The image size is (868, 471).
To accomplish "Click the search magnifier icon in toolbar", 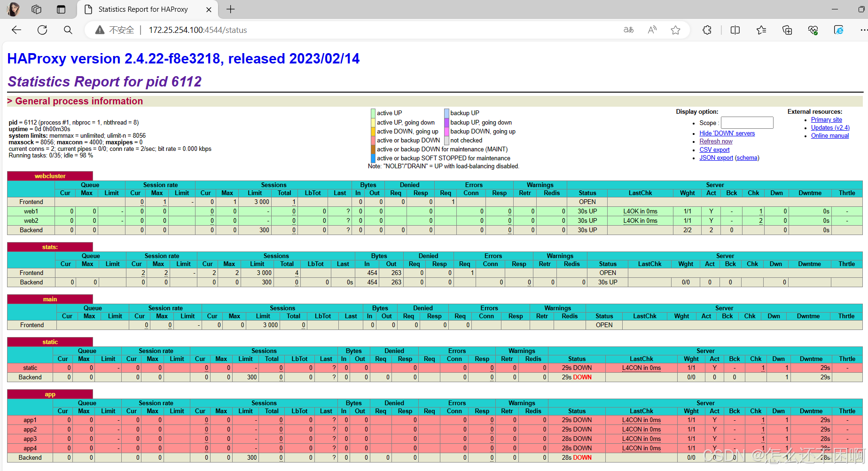I will pos(68,30).
